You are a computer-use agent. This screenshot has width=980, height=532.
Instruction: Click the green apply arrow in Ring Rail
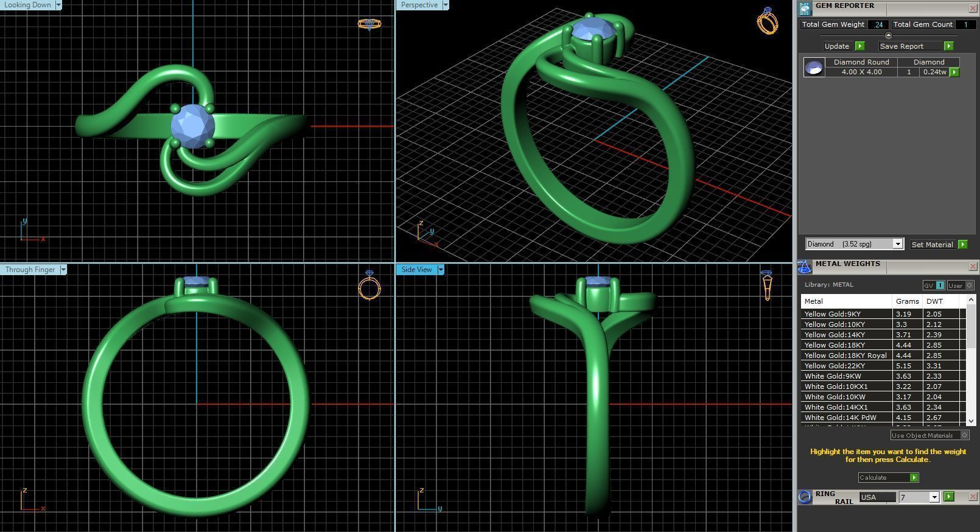[x=948, y=497]
